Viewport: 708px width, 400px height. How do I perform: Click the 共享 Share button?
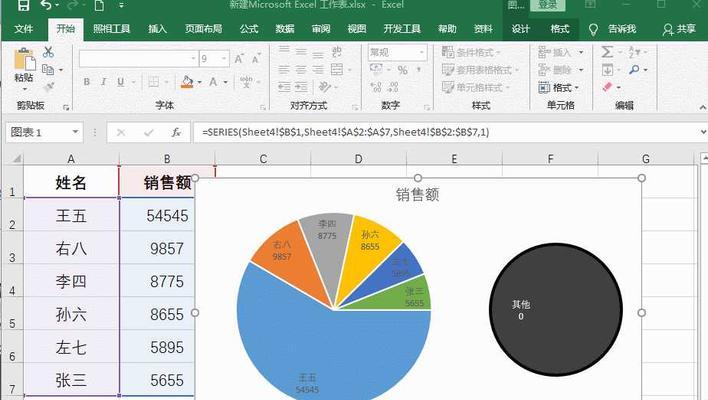(x=679, y=29)
